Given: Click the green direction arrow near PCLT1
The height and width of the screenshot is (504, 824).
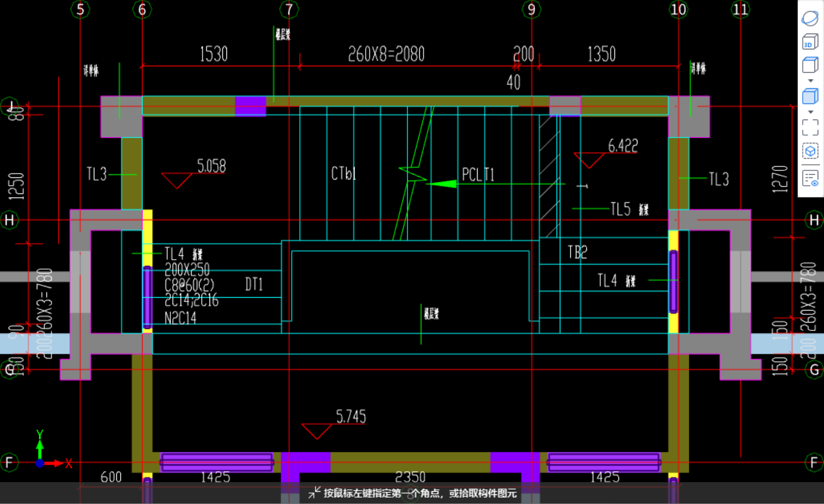Looking at the screenshot, I should pos(442,184).
